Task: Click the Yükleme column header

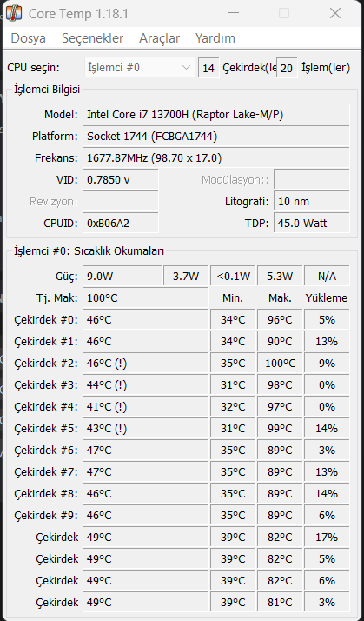Action: 327,297
